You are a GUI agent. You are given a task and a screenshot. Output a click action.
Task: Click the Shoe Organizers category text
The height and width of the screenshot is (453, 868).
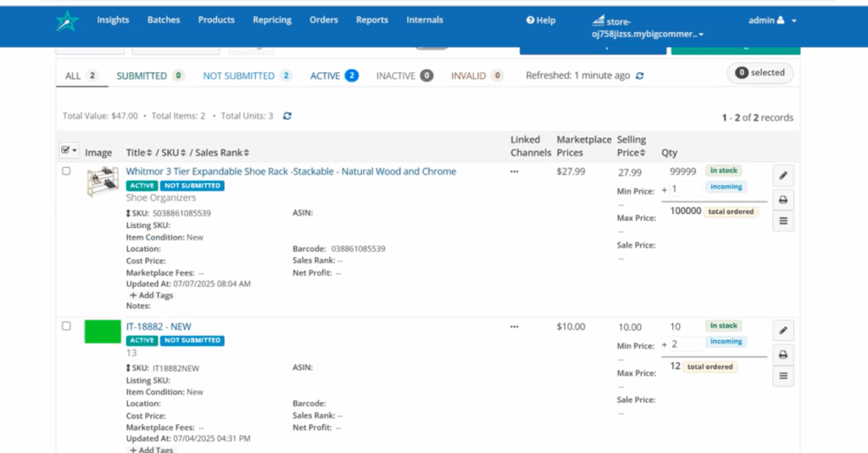(x=161, y=198)
